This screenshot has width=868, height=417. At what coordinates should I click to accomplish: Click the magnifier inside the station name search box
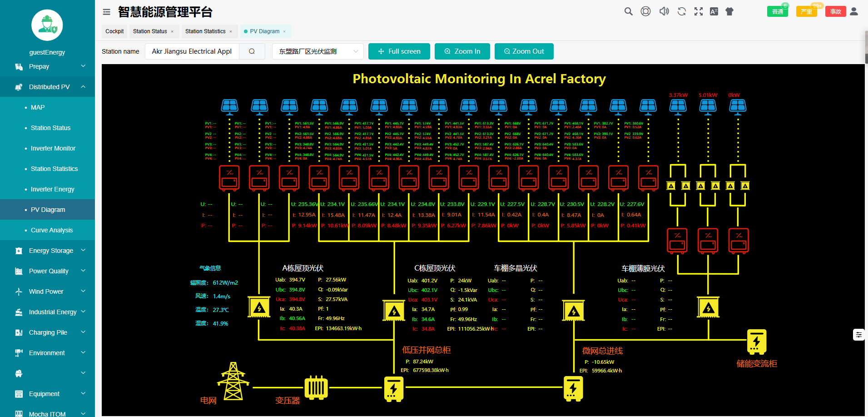[252, 51]
